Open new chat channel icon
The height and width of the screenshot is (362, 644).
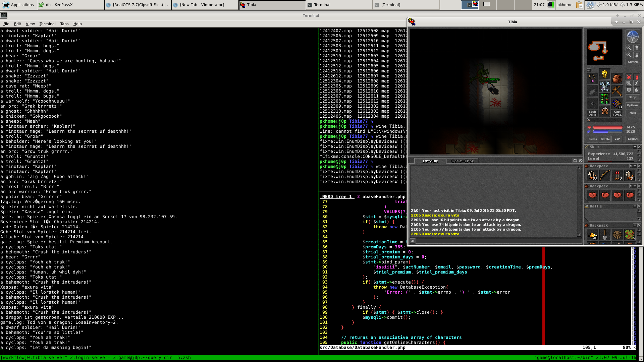(575, 161)
